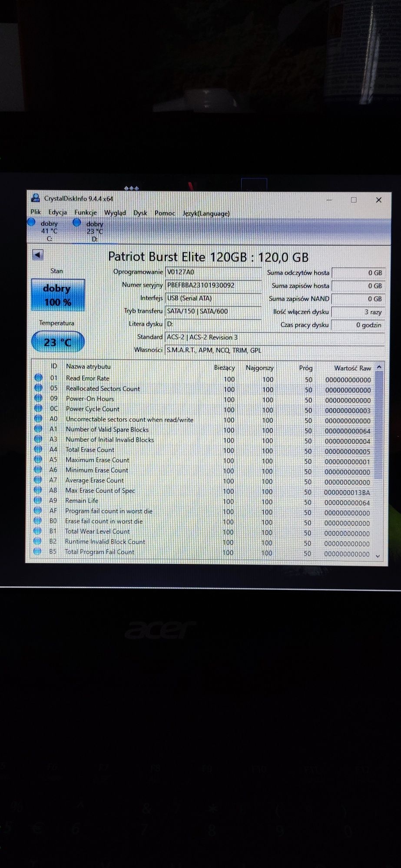Screen dimensions: 401x868
Task: Click status circle of Erase fail count row
Action: (x=38, y=521)
